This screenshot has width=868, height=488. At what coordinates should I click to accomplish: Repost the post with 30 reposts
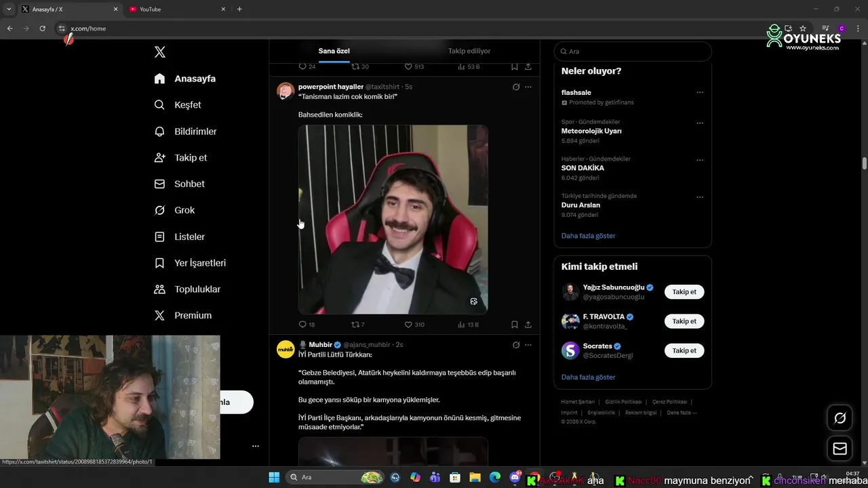(x=359, y=66)
